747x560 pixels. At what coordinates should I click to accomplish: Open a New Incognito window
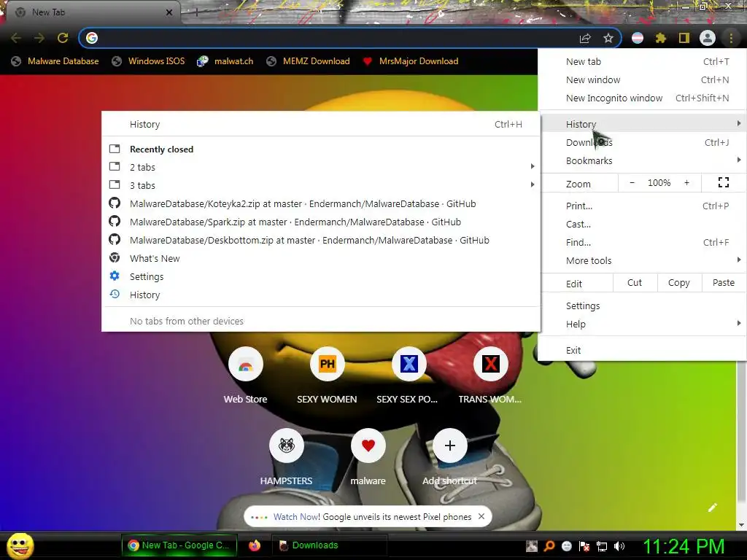[643, 98]
